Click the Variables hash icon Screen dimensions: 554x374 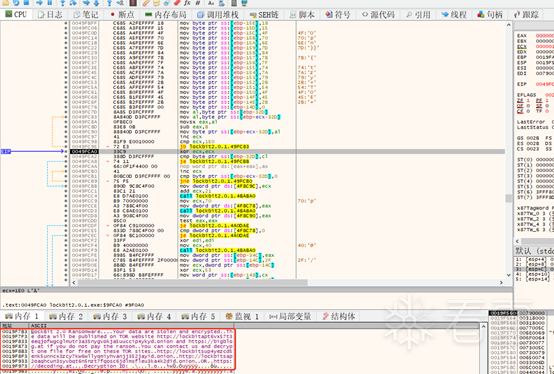tap(198, 3)
